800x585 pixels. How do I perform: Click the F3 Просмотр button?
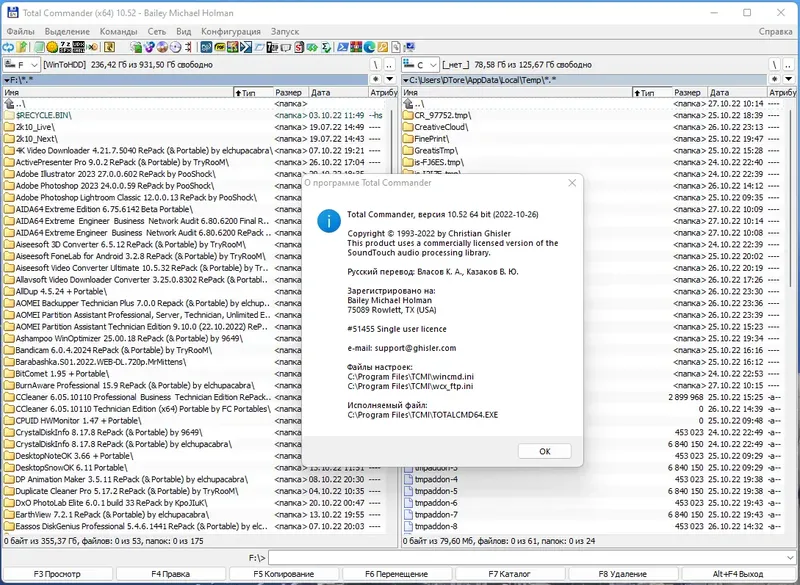click(x=57, y=574)
